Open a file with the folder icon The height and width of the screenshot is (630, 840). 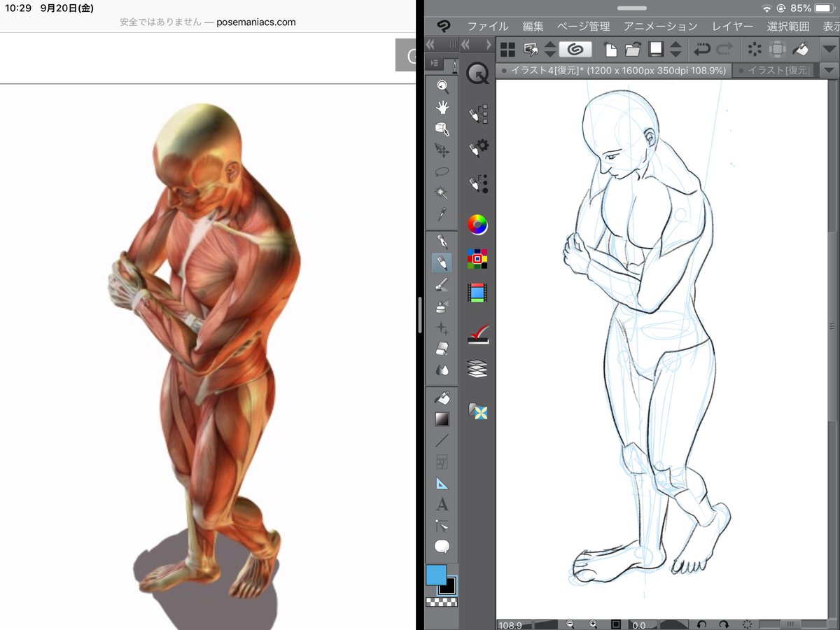(x=633, y=50)
